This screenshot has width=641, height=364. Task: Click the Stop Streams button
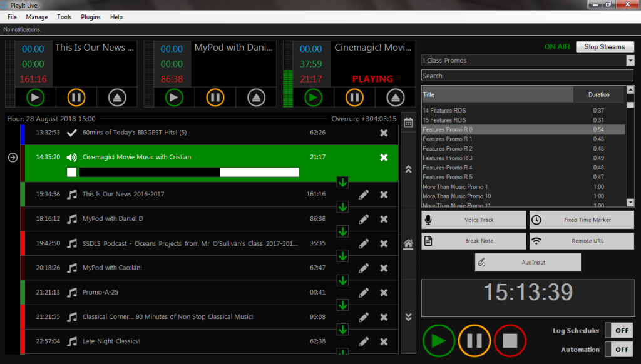click(604, 47)
